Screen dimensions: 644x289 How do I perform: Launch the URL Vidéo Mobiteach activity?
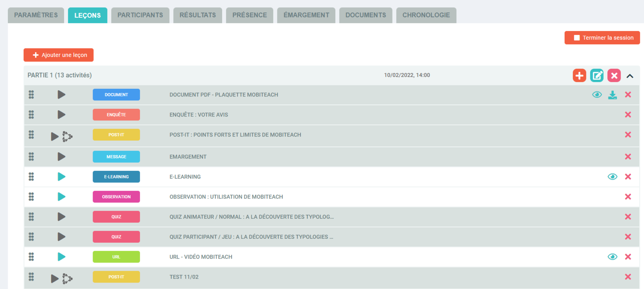point(61,256)
